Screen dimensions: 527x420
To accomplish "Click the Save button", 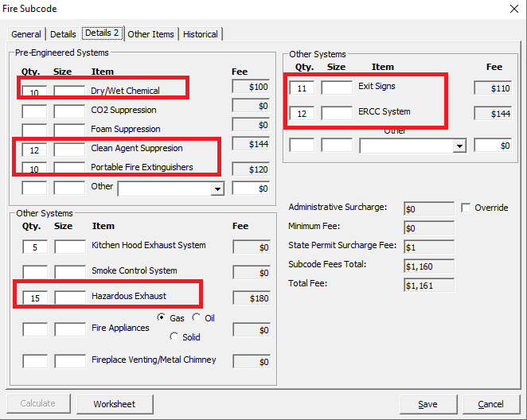I will click(427, 404).
